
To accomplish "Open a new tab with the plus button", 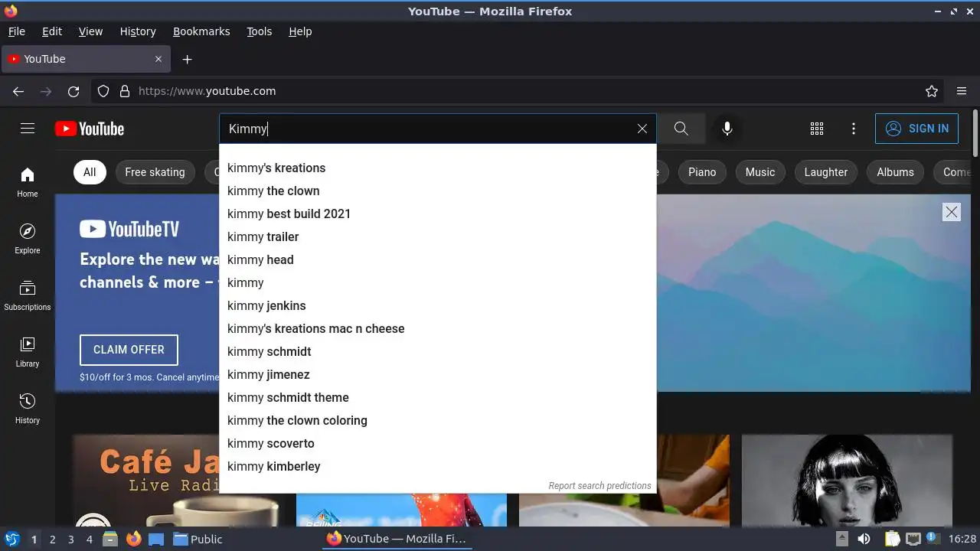I will tap(187, 59).
